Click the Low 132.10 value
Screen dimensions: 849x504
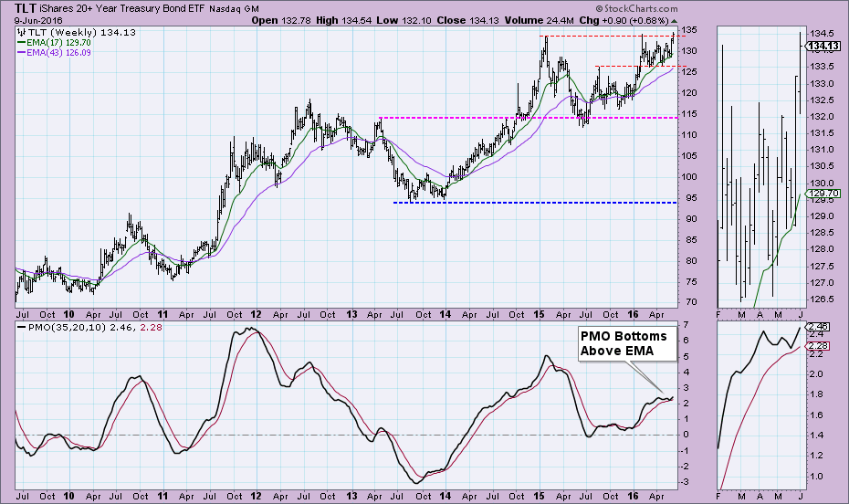(404, 21)
